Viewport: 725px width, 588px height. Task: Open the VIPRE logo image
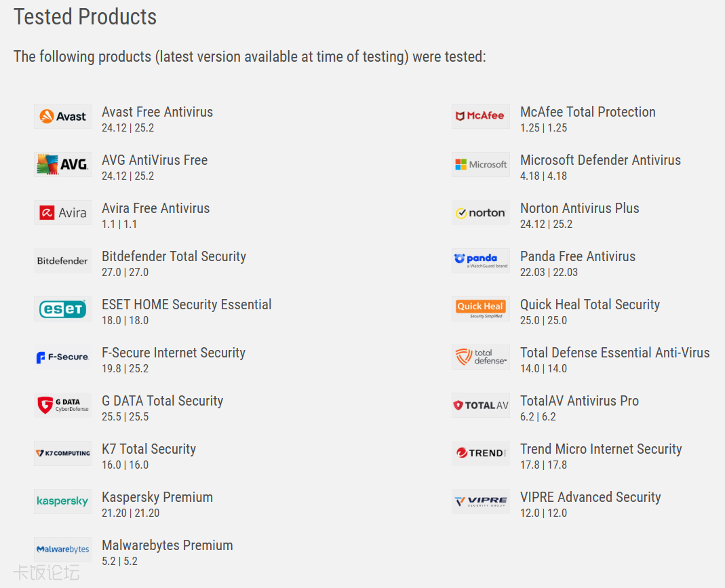click(480, 502)
